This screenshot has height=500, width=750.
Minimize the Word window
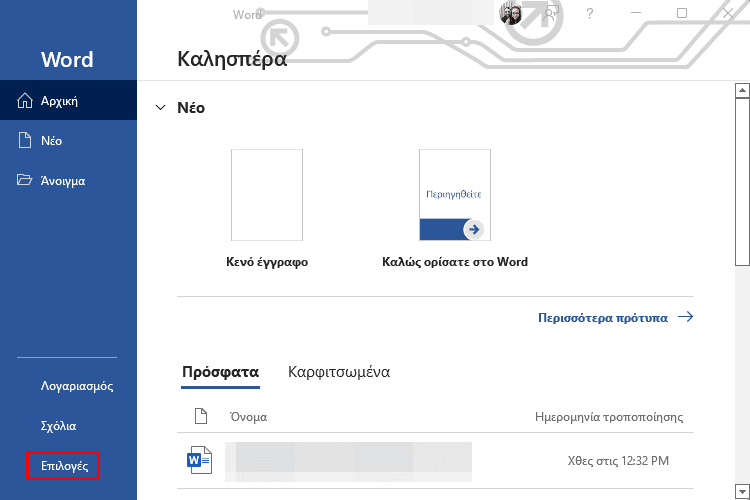pyautogui.click(x=636, y=13)
